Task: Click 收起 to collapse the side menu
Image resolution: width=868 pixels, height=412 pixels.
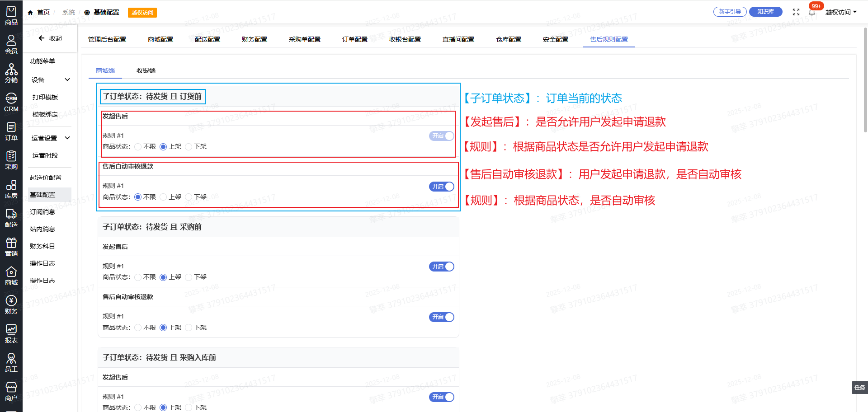Action: (x=50, y=38)
